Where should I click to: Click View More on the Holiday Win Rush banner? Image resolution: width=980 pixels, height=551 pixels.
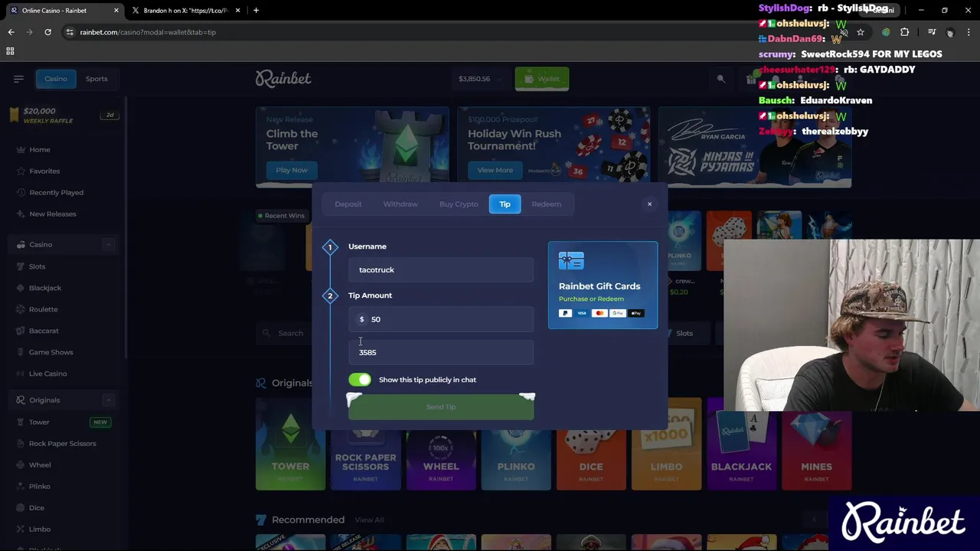click(495, 170)
